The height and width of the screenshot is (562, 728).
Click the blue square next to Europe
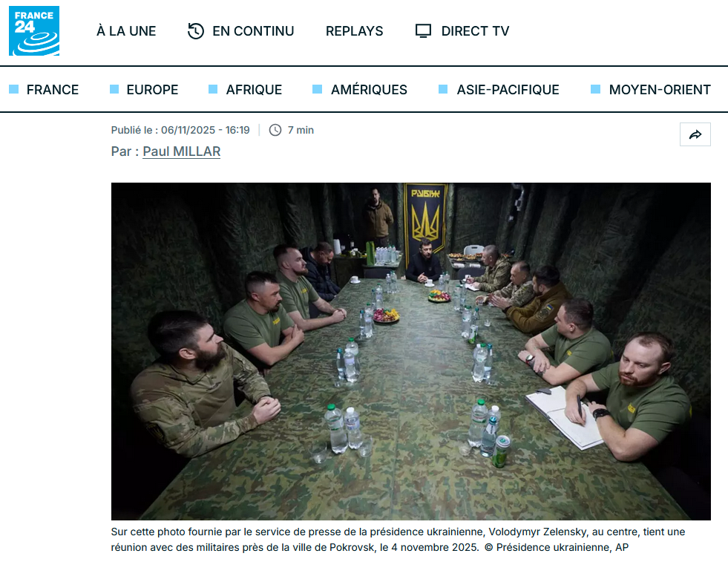coord(114,89)
